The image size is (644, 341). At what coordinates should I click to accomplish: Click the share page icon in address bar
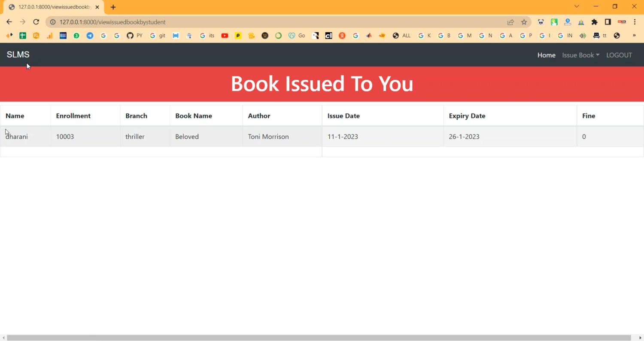pos(510,22)
